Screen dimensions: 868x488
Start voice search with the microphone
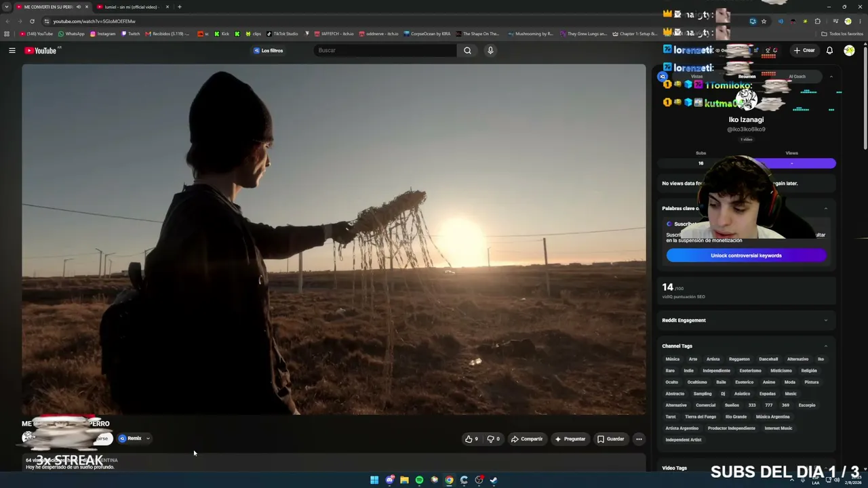click(x=490, y=50)
